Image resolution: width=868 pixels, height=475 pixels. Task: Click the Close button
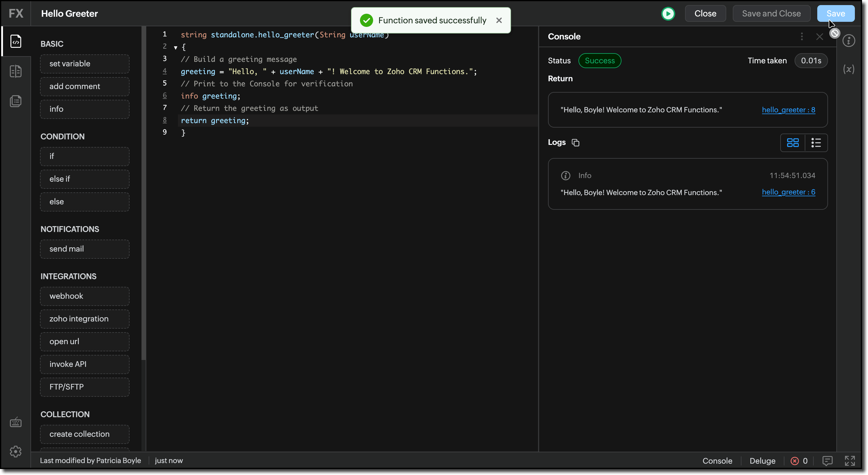(x=705, y=13)
